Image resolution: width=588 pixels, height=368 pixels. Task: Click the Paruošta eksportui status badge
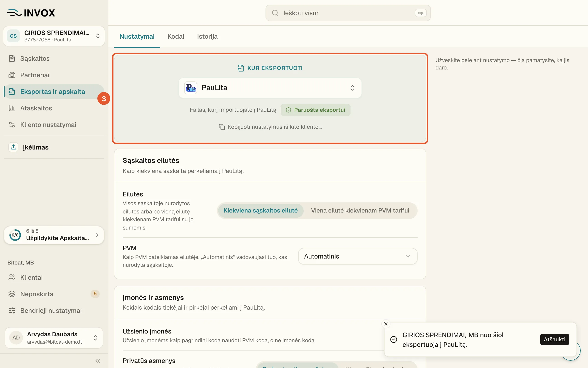315,110
